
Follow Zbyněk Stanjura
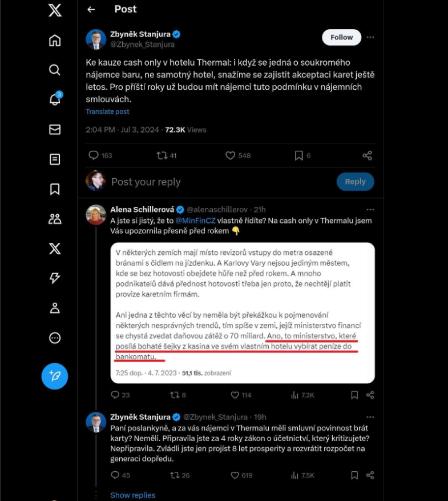[x=341, y=37]
